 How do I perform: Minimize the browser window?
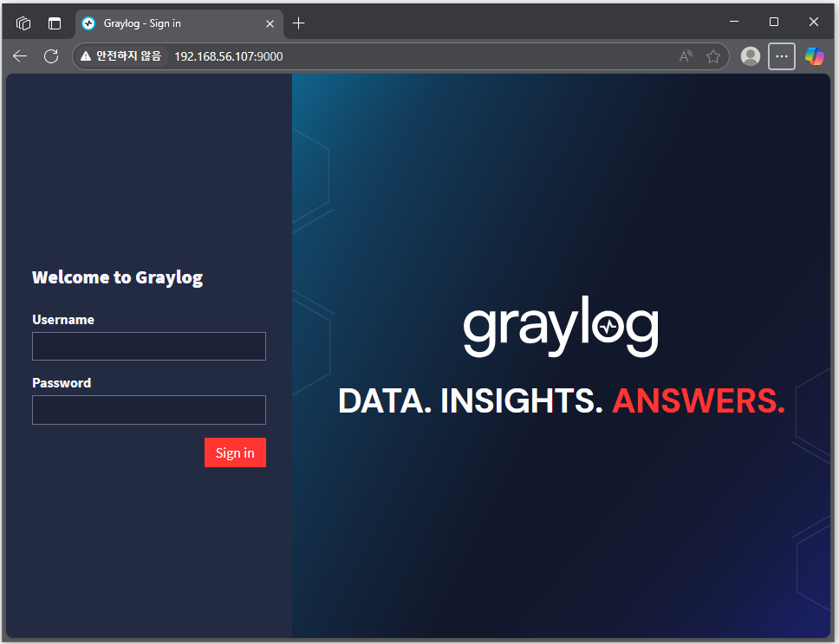(734, 22)
